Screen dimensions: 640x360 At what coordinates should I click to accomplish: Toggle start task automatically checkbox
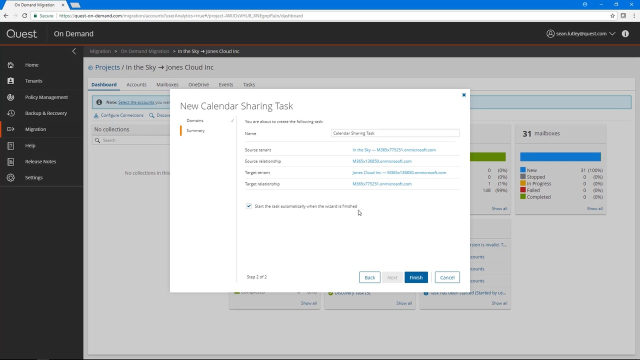click(x=249, y=206)
